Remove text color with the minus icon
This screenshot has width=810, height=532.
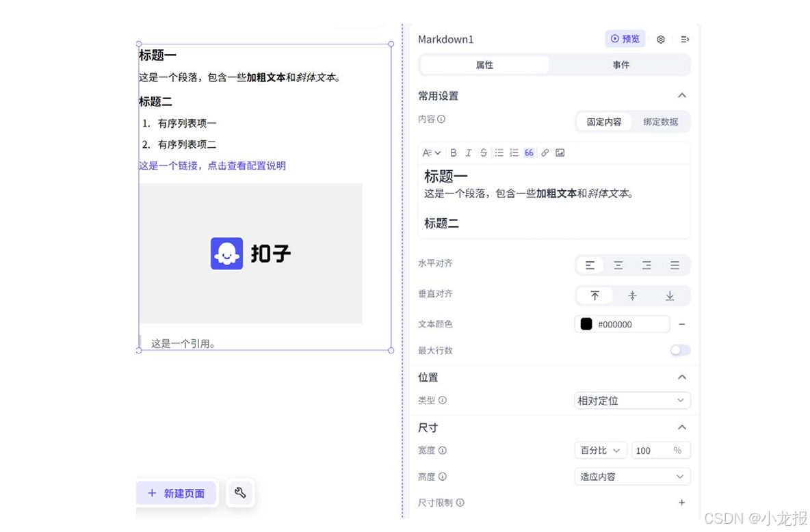point(682,324)
